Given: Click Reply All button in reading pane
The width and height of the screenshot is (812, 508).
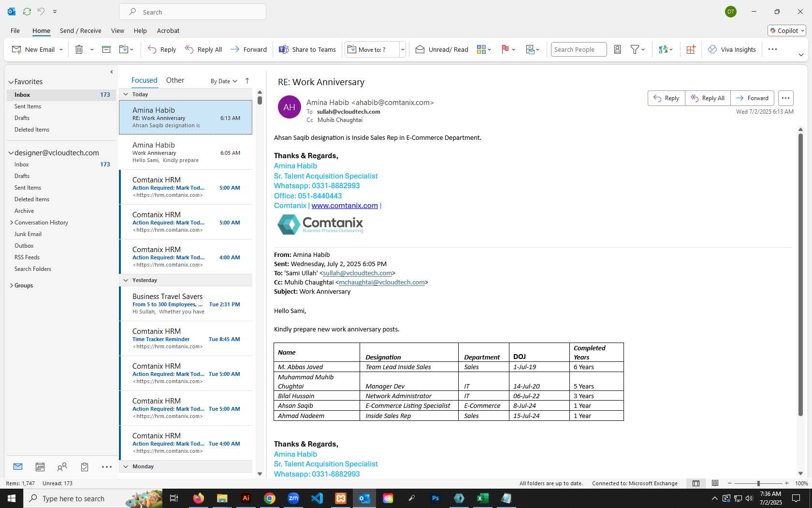Looking at the screenshot, I should coord(708,98).
